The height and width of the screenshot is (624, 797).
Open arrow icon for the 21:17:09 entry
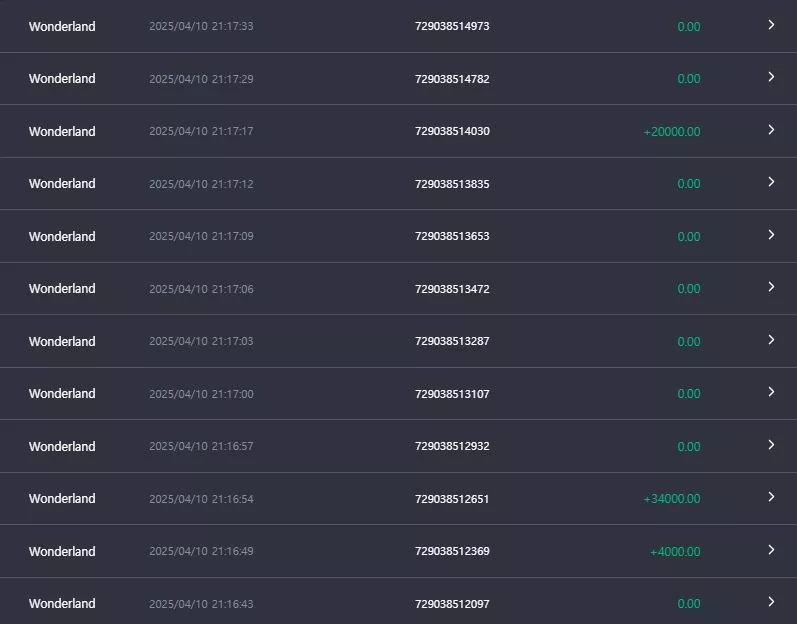click(771, 235)
